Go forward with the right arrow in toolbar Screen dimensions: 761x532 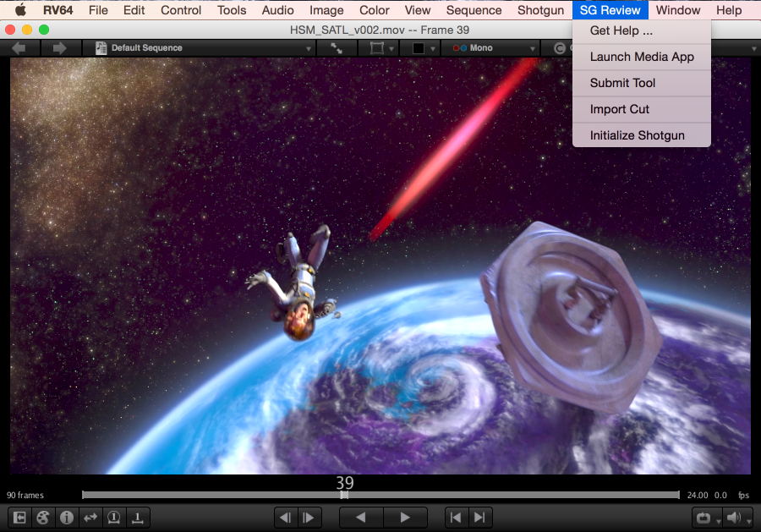click(59, 48)
